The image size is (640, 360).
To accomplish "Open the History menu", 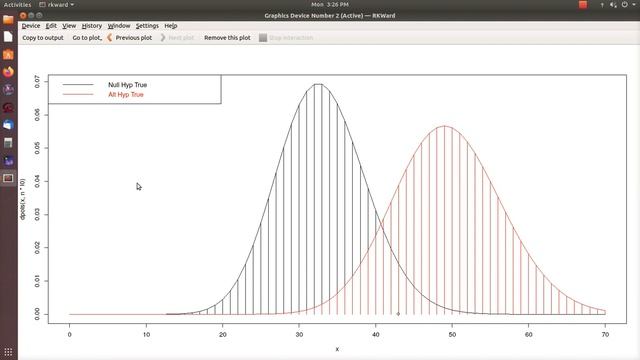I will tap(92, 26).
